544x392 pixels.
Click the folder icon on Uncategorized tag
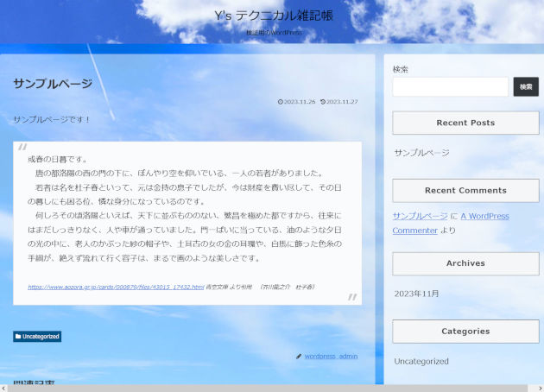[x=18, y=337]
